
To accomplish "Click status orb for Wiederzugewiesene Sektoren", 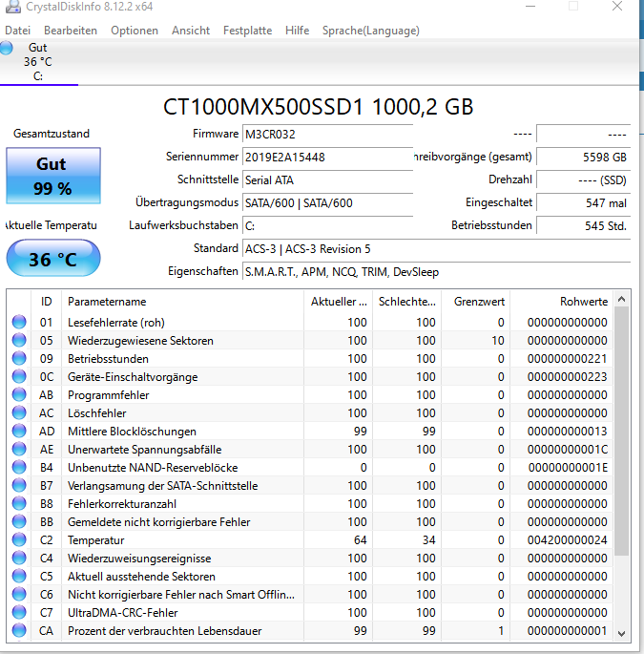I will pyautogui.click(x=19, y=340).
